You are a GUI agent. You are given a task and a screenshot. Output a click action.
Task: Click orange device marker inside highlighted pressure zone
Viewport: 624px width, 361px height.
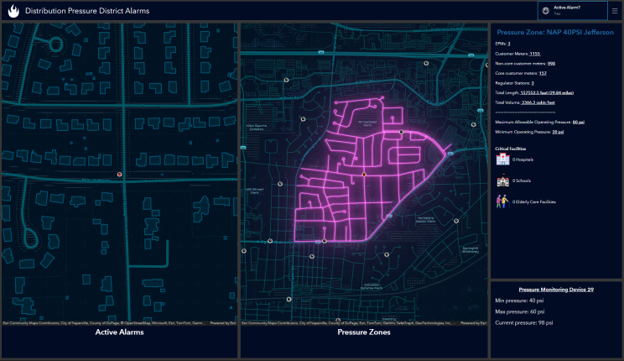pyautogui.click(x=364, y=174)
